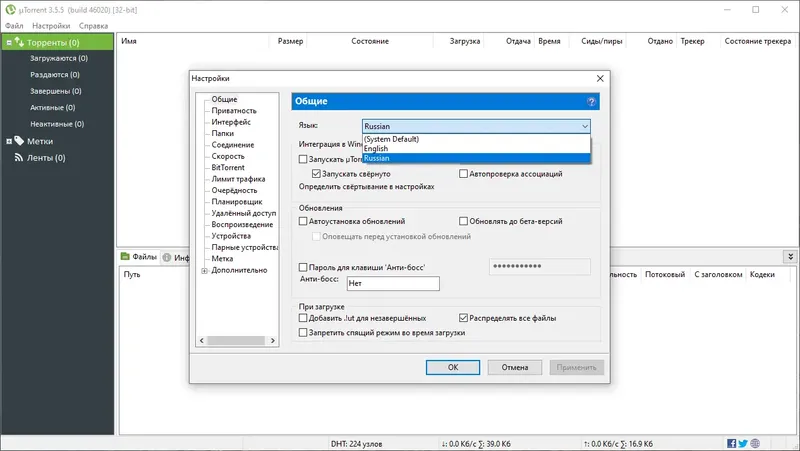The image size is (800, 451).
Task: Enable 'Запретить спящий режим' checkbox
Action: [303, 333]
